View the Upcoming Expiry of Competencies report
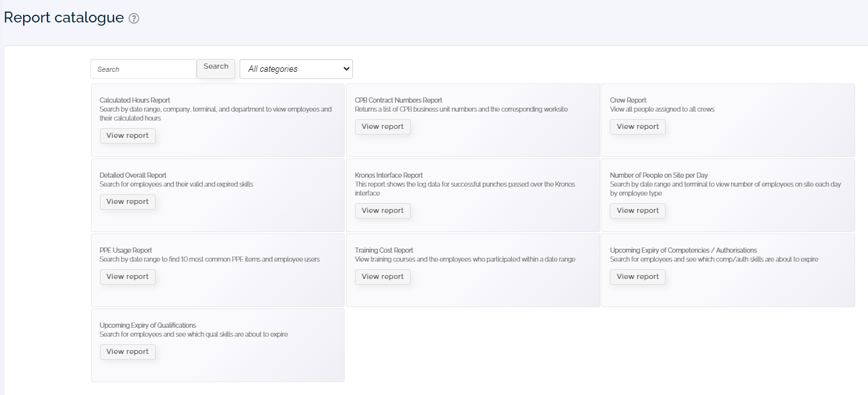Screen dimensions: 868x395 [x=637, y=276]
